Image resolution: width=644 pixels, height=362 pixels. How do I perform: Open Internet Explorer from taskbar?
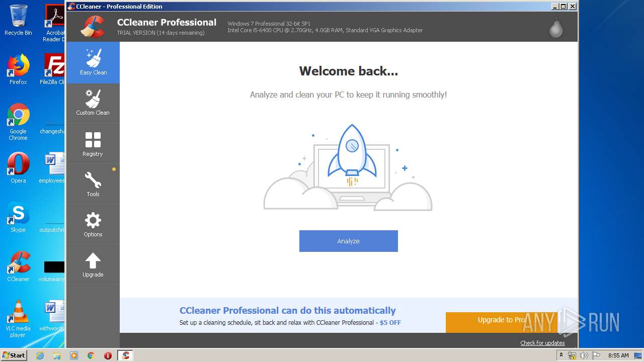[40, 355]
